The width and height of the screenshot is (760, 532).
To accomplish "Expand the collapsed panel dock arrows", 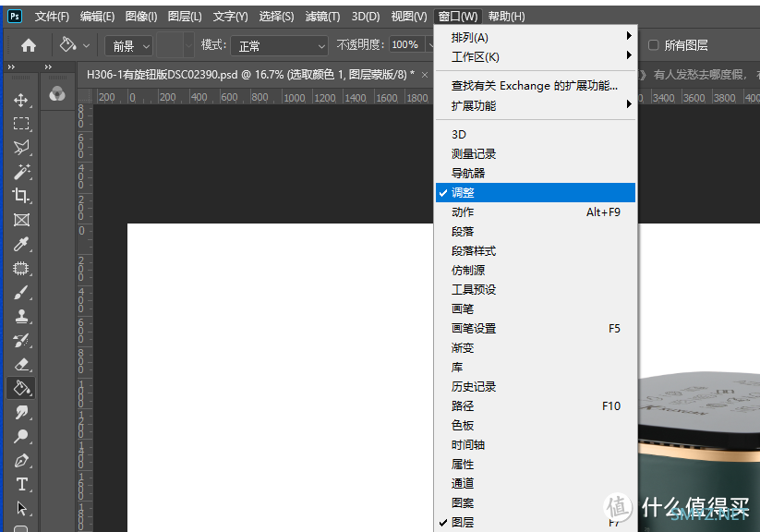I will 48,66.
